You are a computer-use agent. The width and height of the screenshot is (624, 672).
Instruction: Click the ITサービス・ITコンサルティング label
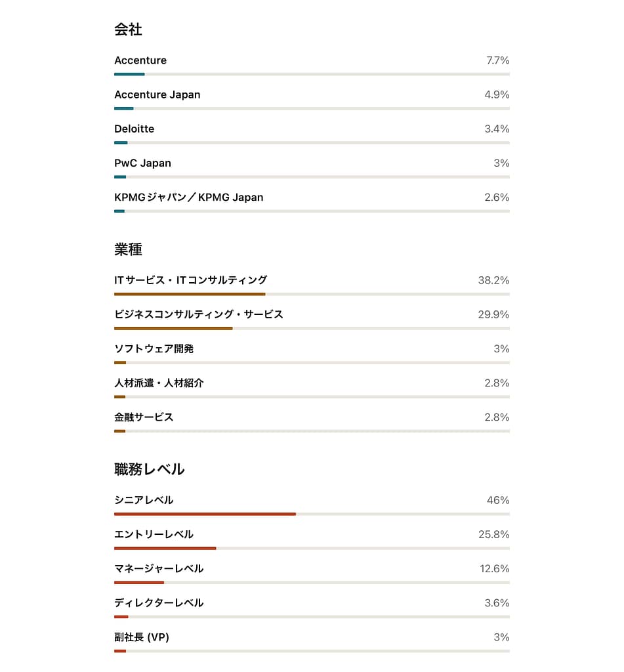point(191,280)
